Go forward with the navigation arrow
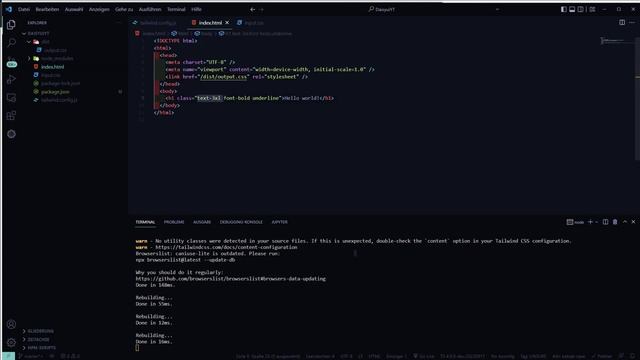This screenshot has height=360, width=640. tap(262, 9)
